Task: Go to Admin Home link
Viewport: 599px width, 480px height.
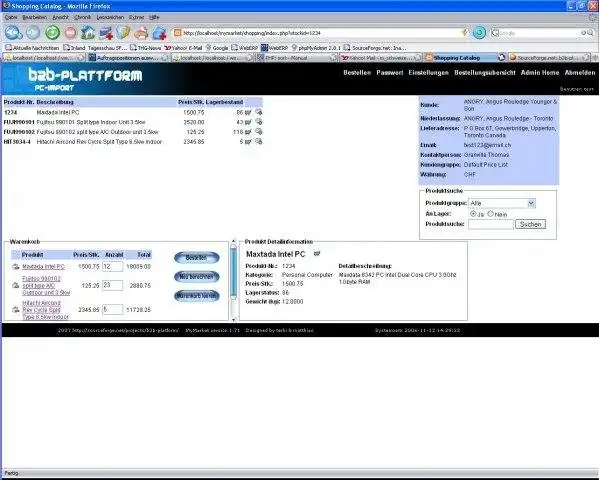Action: click(540, 73)
